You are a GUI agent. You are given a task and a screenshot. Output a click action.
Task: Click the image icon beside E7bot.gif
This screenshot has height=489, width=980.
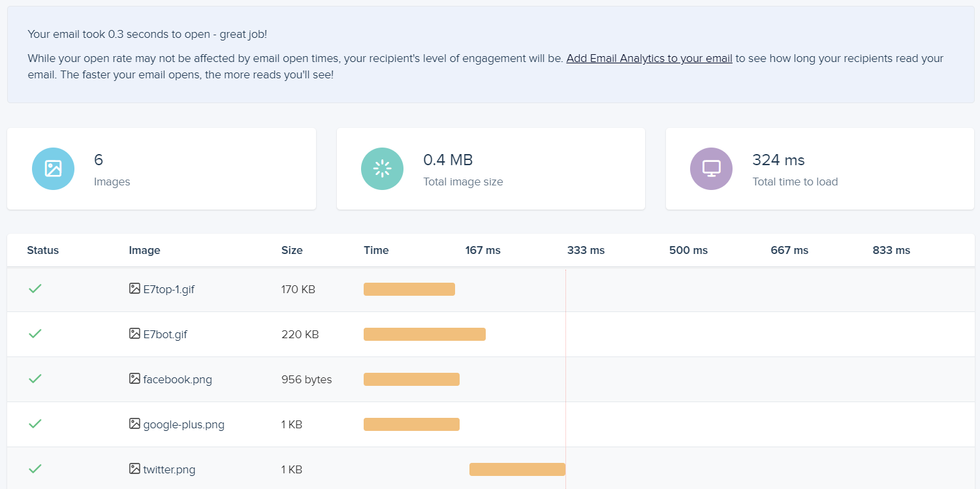point(134,334)
